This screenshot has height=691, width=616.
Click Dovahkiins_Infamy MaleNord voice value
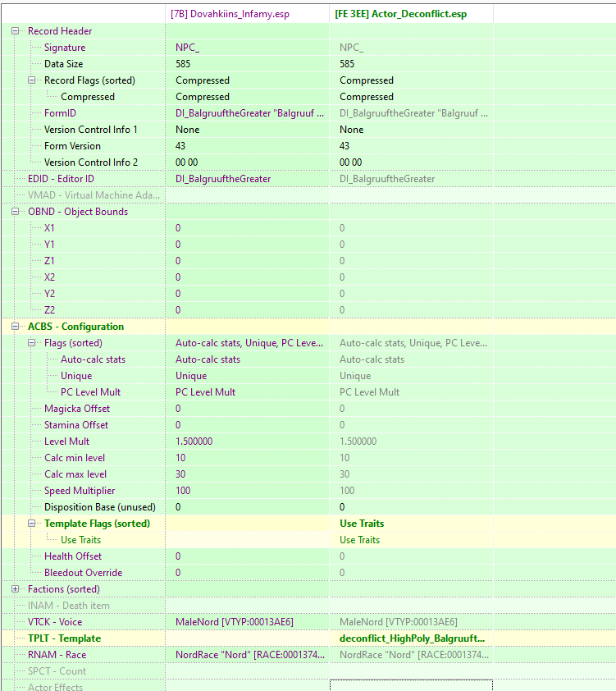tap(235, 622)
